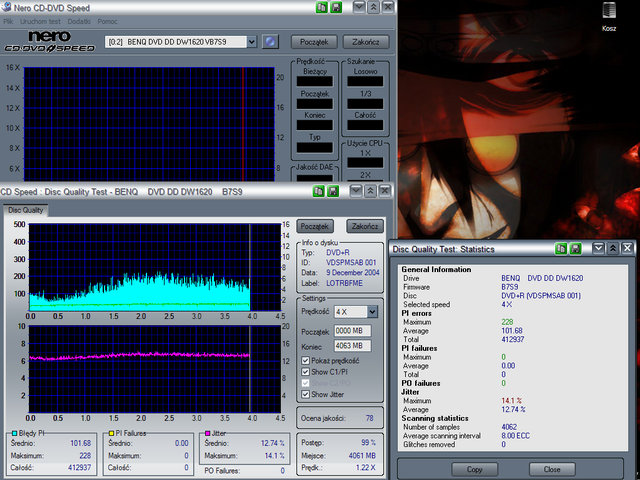Click the Label value LOTRBFME
This screenshot has height=480, width=640.
[344, 283]
